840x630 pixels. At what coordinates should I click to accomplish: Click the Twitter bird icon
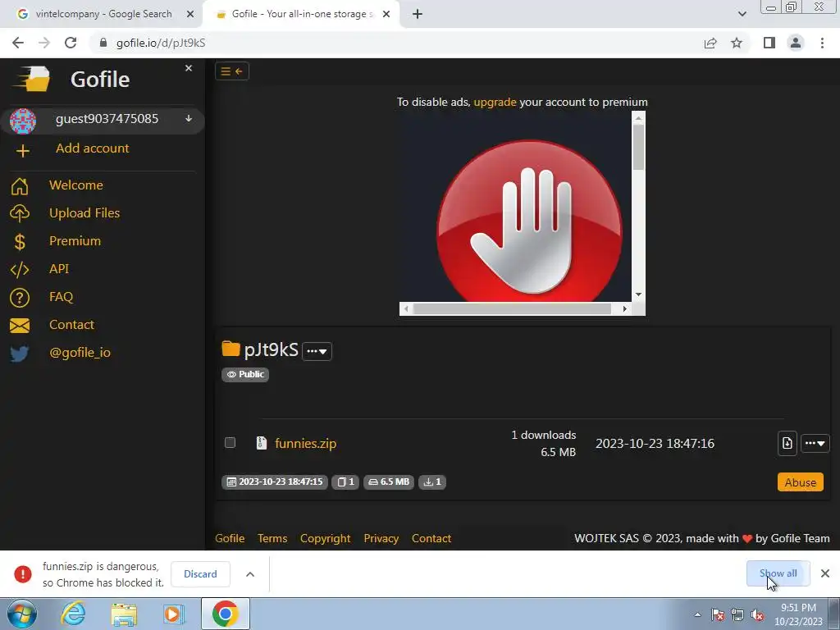(x=20, y=354)
